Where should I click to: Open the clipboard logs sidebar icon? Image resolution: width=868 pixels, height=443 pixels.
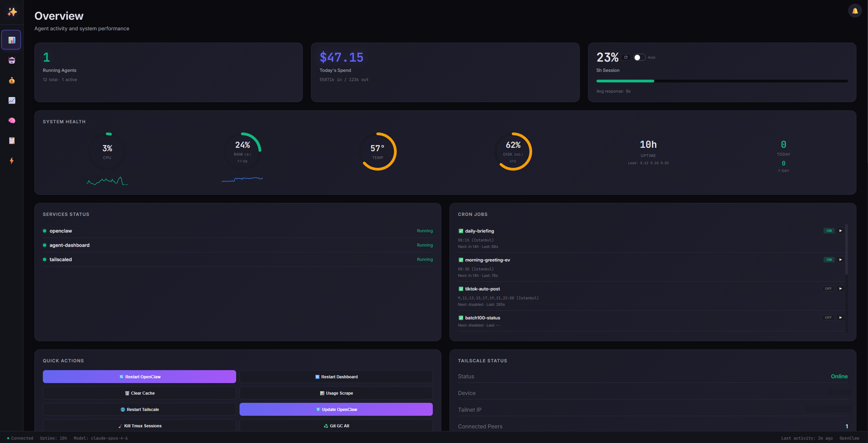click(x=12, y=141)
